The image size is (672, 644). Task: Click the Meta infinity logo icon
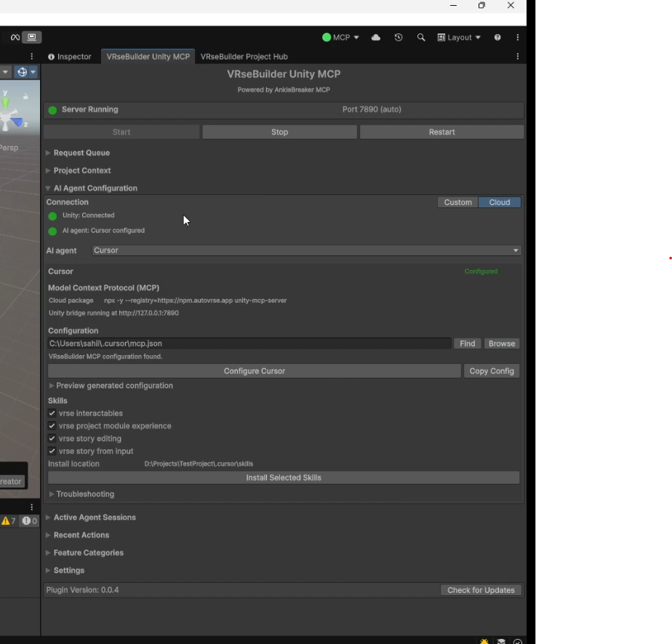pyautogui.click(x=15, y=37)
